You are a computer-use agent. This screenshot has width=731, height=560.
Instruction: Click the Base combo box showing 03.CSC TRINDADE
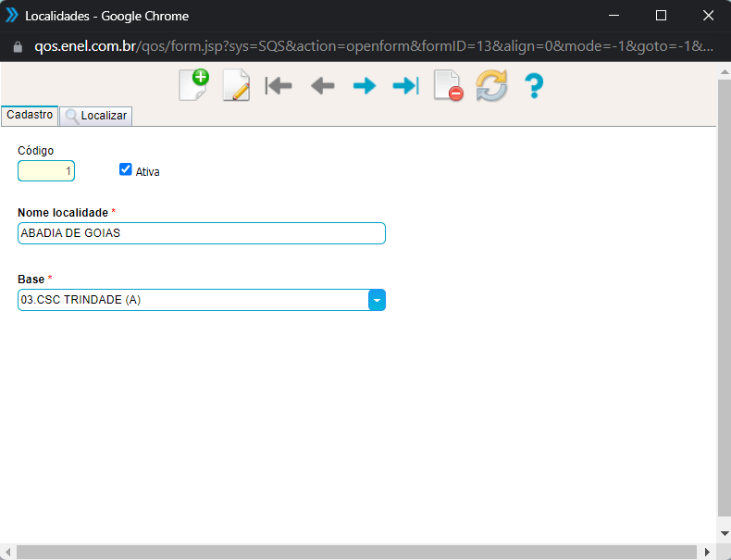click(x=192, y=300)
